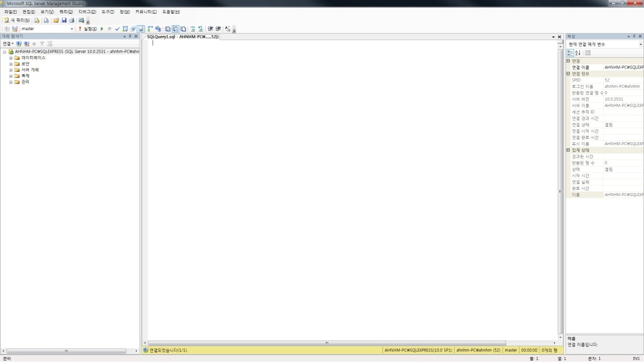Toggle auto-hide pin on Object Explorer

130,36
